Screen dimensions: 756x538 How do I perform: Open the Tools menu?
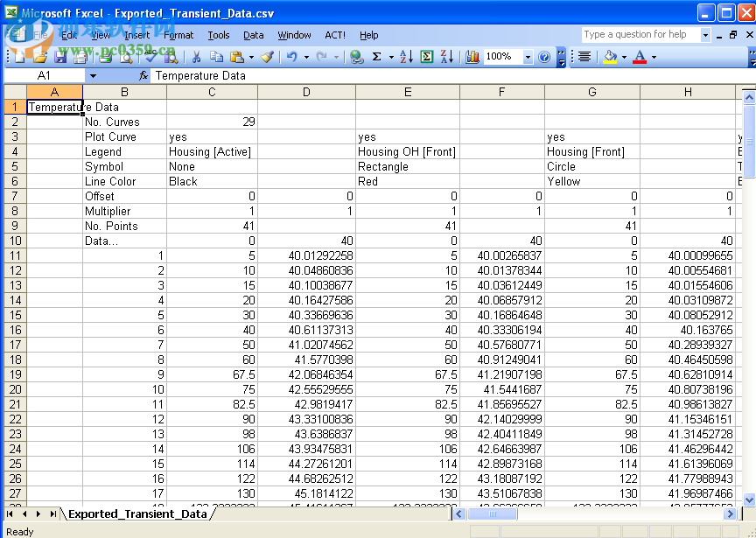[x=219, y=35]
